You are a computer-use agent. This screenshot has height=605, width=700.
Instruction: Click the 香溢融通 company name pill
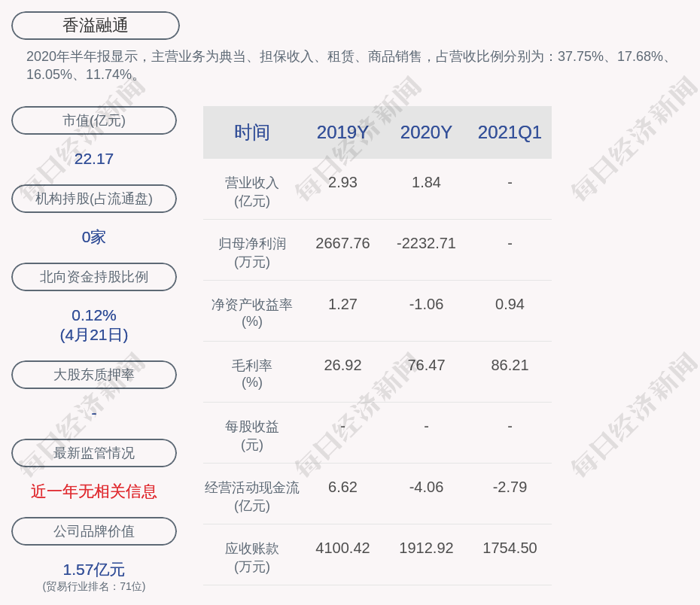pyautogui.click(x=95, y=26)
